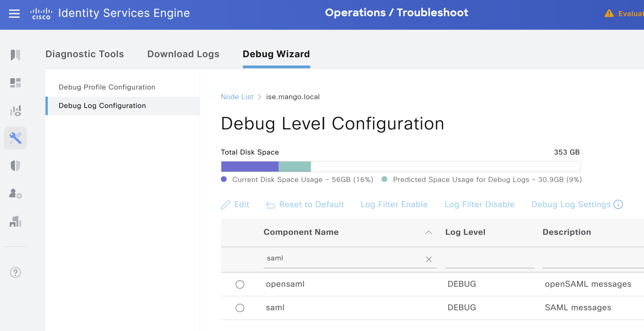The height and width of the screenshot is (331, 644).
Task: Click the Edit pencil icon
Action: (225, 205)
